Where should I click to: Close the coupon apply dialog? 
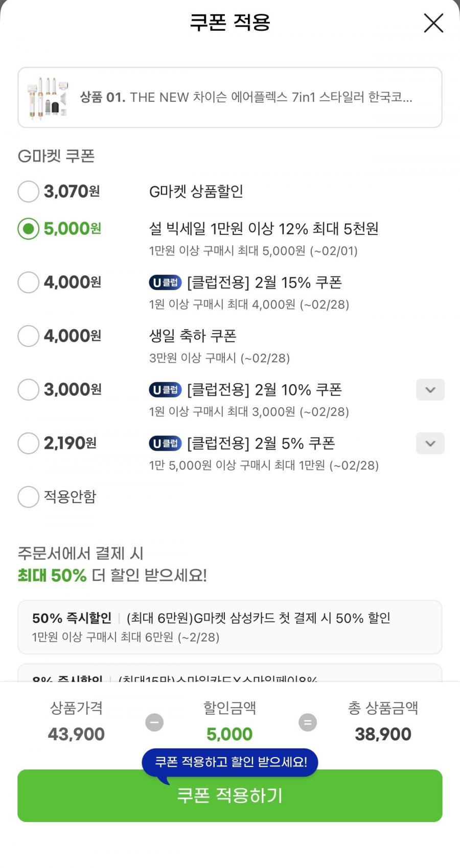click(x=433, y=23)
